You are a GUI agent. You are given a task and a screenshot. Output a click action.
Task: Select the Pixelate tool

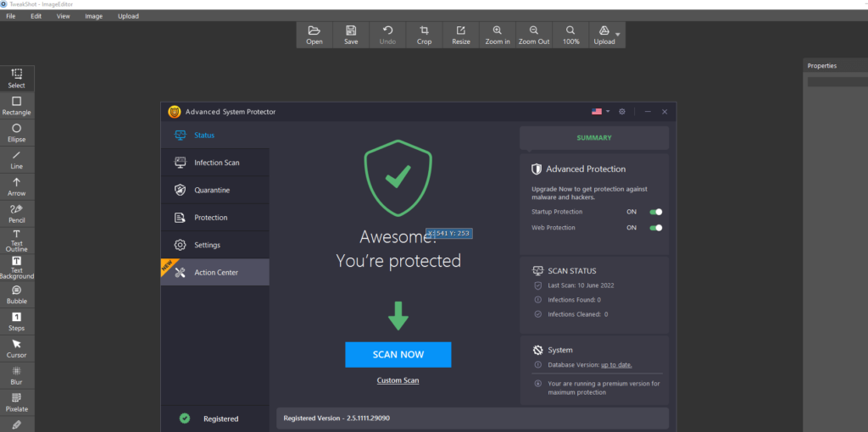coord(17,403)
